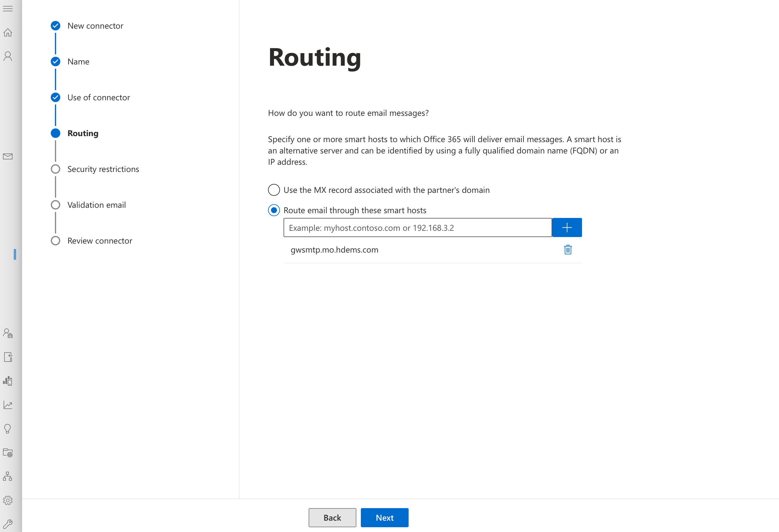Click the gwsmtp.mo.hdems.com host entry

pyautogui.click(x=334, y=250)
